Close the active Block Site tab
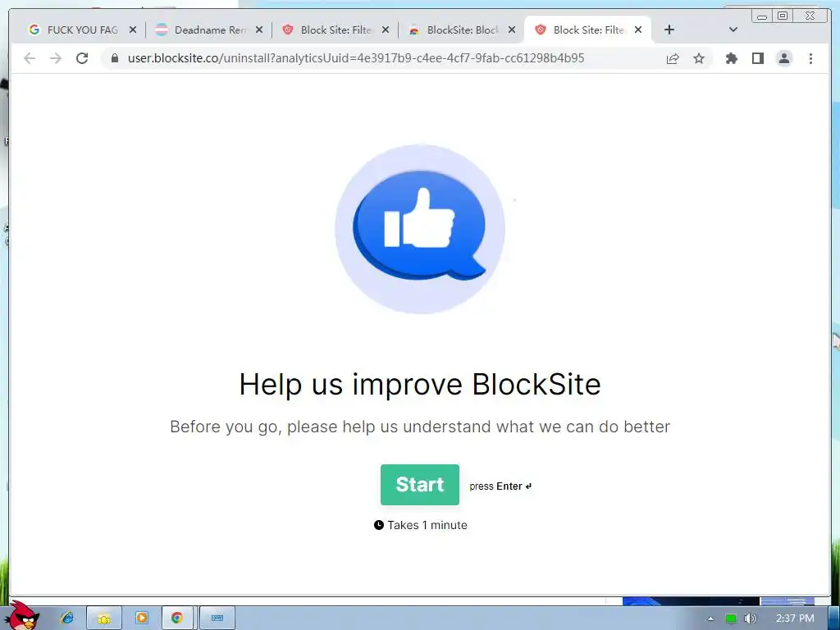The image size is (840, 630). [638, 30]
